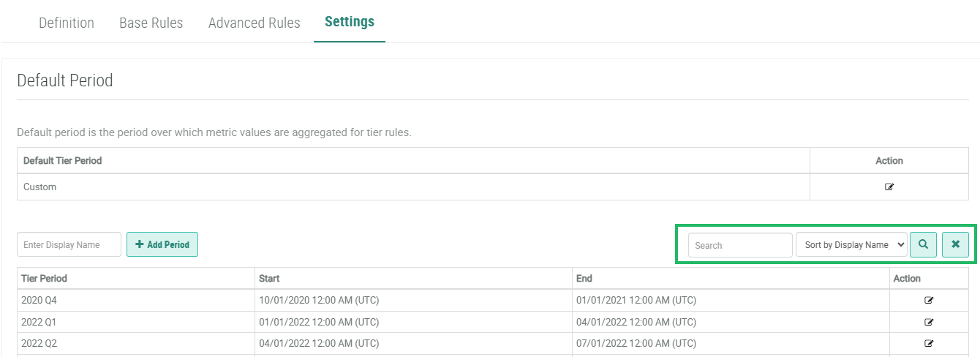Go to the Advanced Rules tab
This screenshot has width=980, height=357.
pos(254,23)
